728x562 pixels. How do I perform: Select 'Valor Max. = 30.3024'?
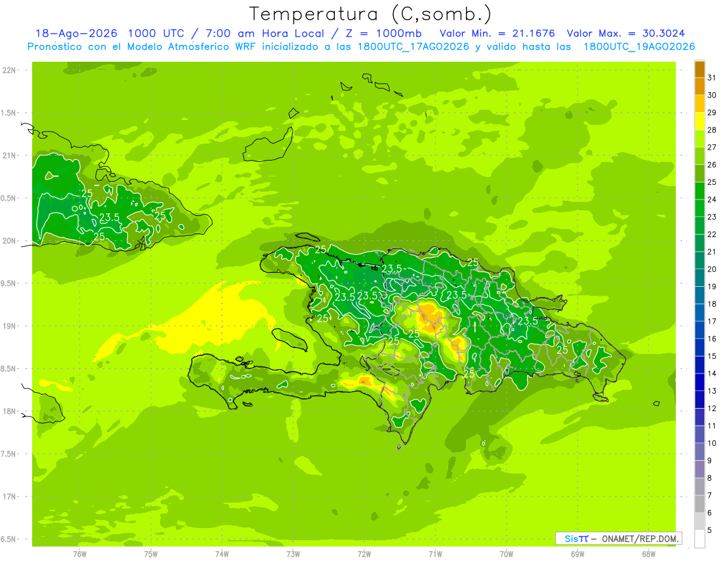click(x=626, y=33)
